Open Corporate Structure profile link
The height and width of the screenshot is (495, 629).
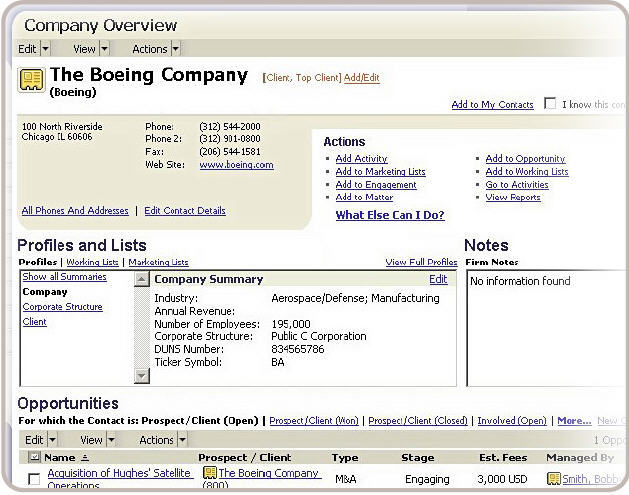(63, 307)
